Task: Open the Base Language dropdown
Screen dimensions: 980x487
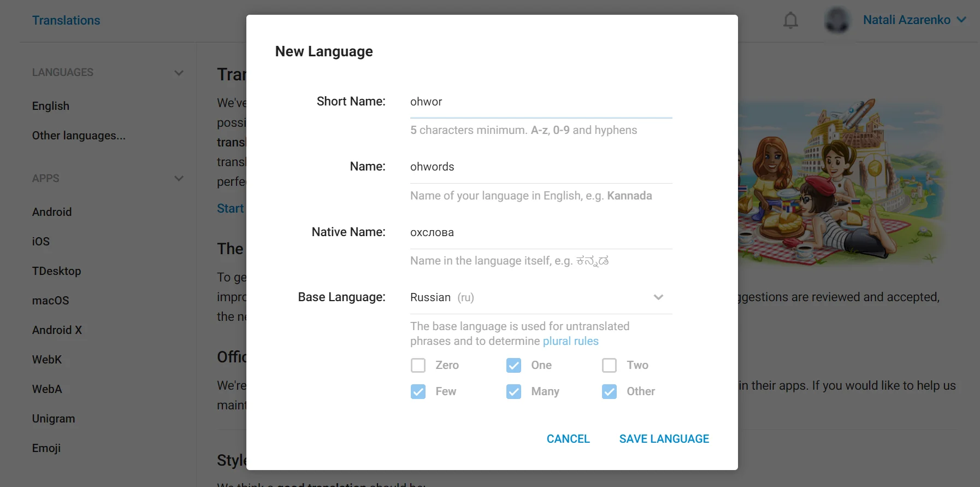Action: pyautogui.click(x=540, y=297)
